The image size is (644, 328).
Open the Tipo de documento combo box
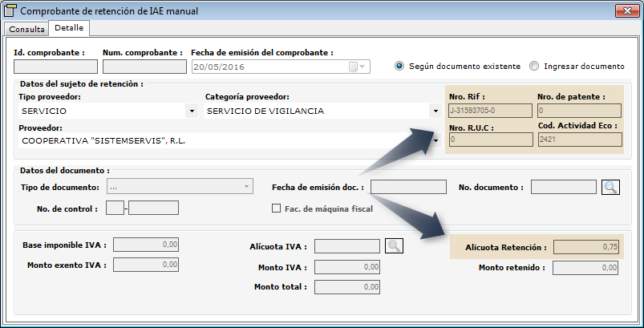(x=180, y=186)
